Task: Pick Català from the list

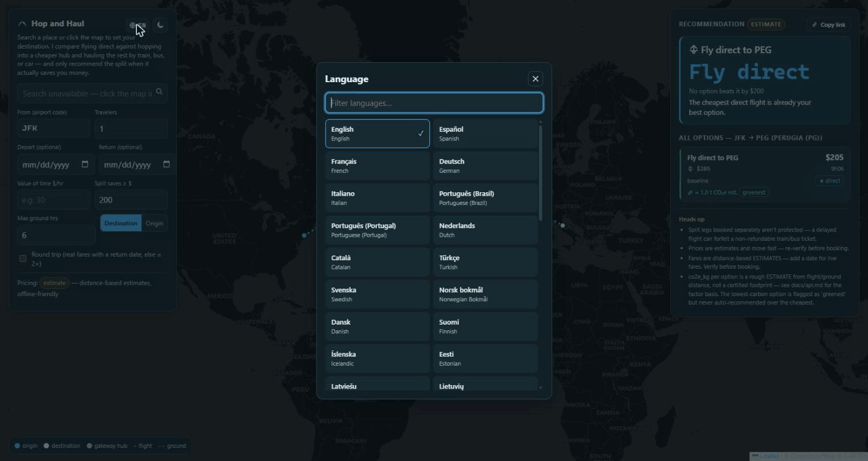Action: (378, 262)
